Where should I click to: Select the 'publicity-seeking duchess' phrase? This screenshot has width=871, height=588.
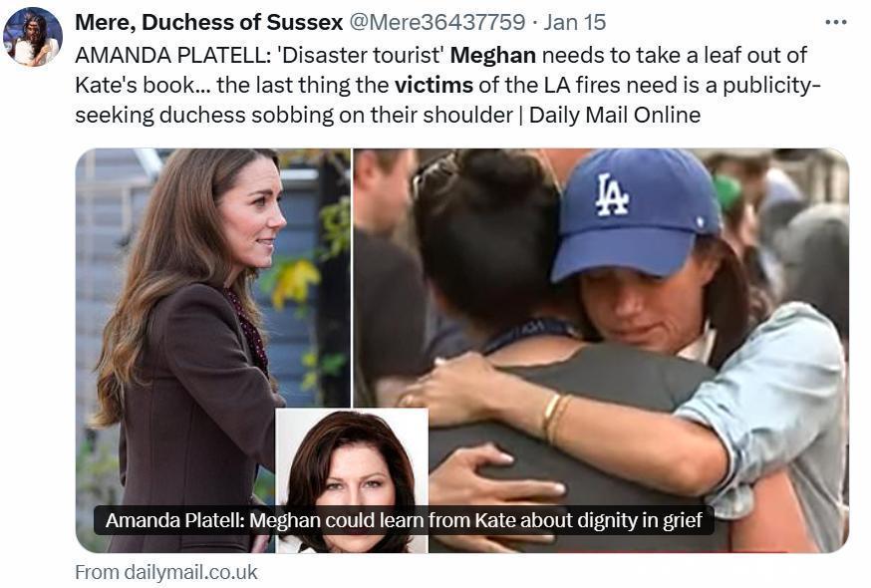click(447, 100)
